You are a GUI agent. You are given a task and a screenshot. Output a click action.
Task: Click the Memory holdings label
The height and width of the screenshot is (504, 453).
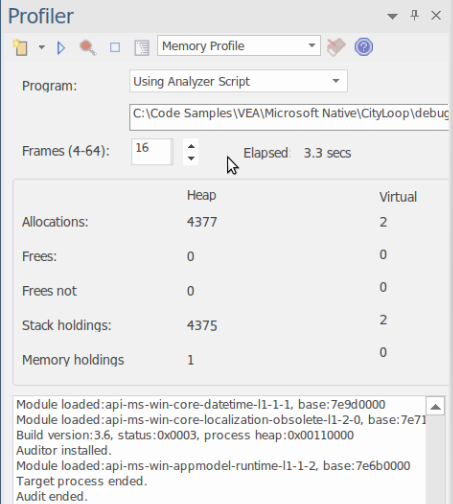(x=73, y=360)
